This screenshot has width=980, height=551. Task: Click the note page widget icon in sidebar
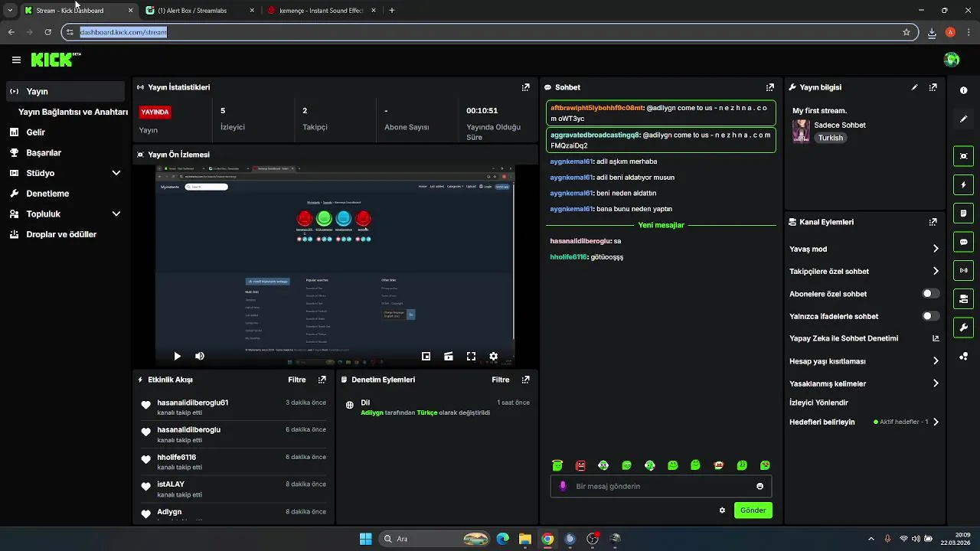[963, 213]
